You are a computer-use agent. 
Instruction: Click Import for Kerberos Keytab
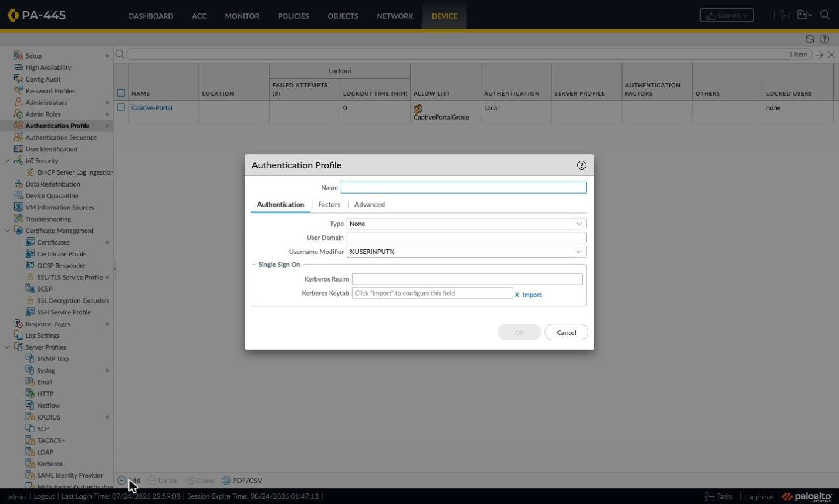pos(532,295)
